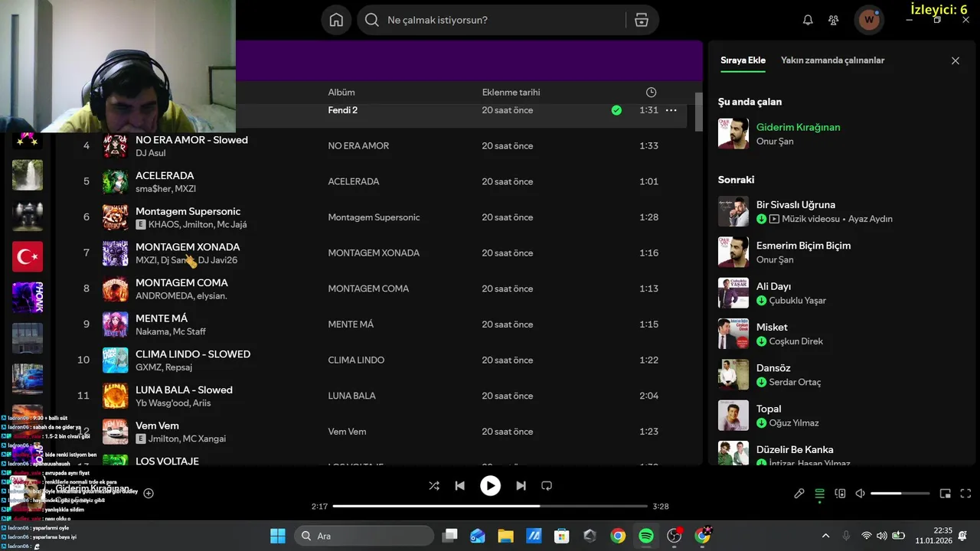Screen dimensions: 980x551
Task: Open File Explorer from the taskbar
Action: click(505, 536)
